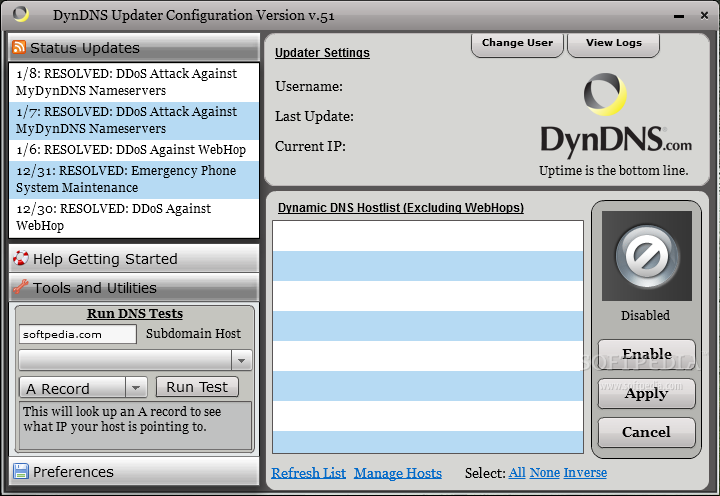Viewport: 720px width, 496px height.
Task: Open the Manage Hosts link
Action: 398,473
